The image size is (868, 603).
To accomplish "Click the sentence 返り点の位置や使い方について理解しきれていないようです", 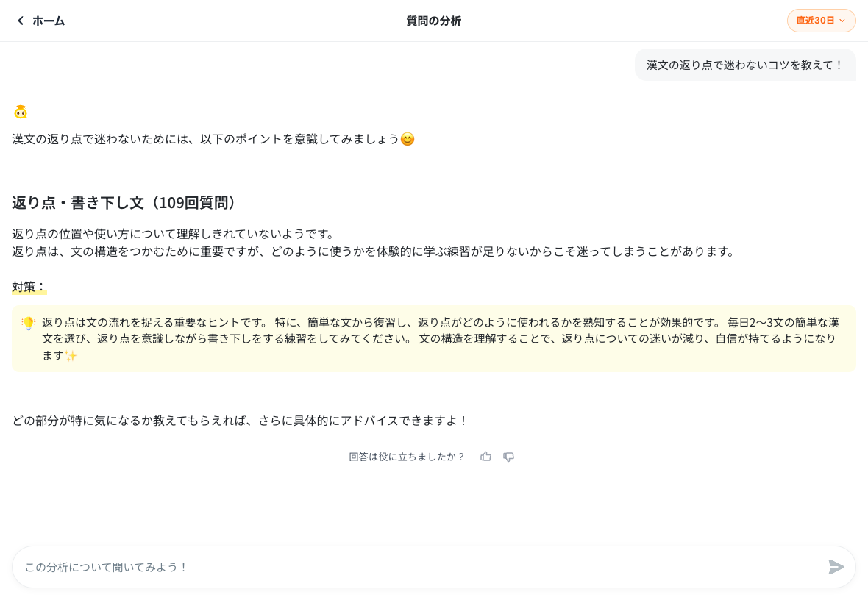I will [173, 234].
